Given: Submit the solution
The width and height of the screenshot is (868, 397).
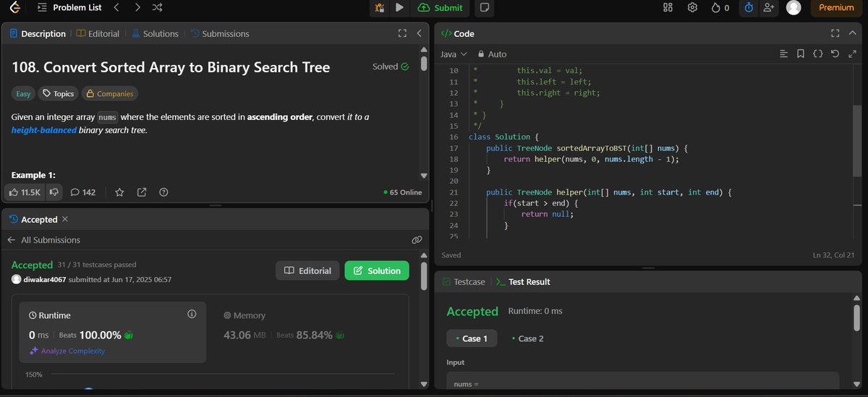Looking at the screenshot, I should (441, 8).
